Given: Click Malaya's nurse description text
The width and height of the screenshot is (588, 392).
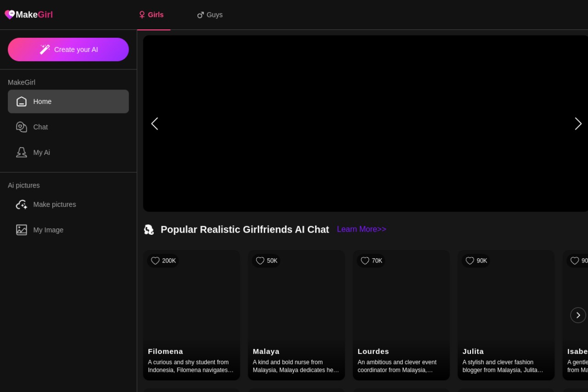Looking at the screenshot, I should click(x=296, y=366).
